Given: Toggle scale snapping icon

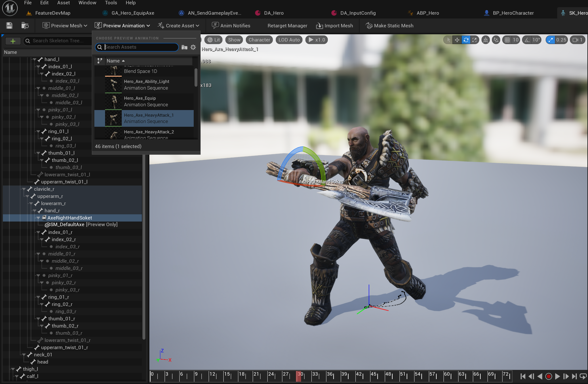Looking at the screenshot, I should point(550,40).
